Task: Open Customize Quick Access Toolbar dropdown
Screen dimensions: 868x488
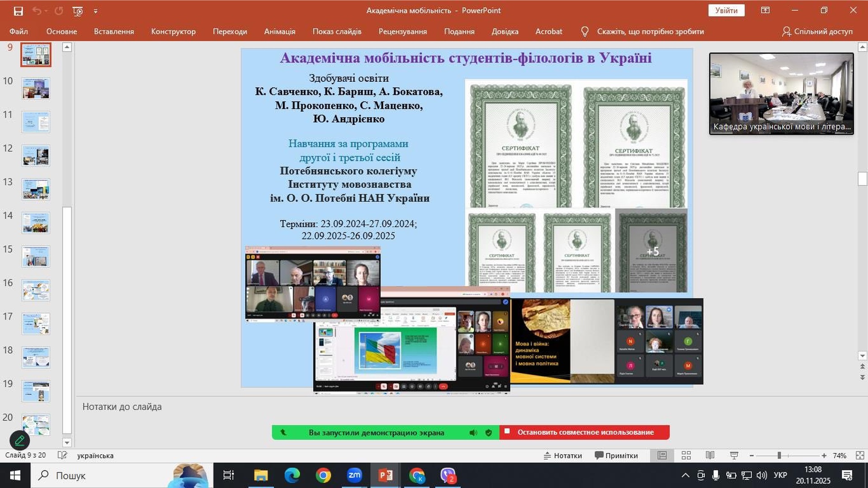Action: 95,11
